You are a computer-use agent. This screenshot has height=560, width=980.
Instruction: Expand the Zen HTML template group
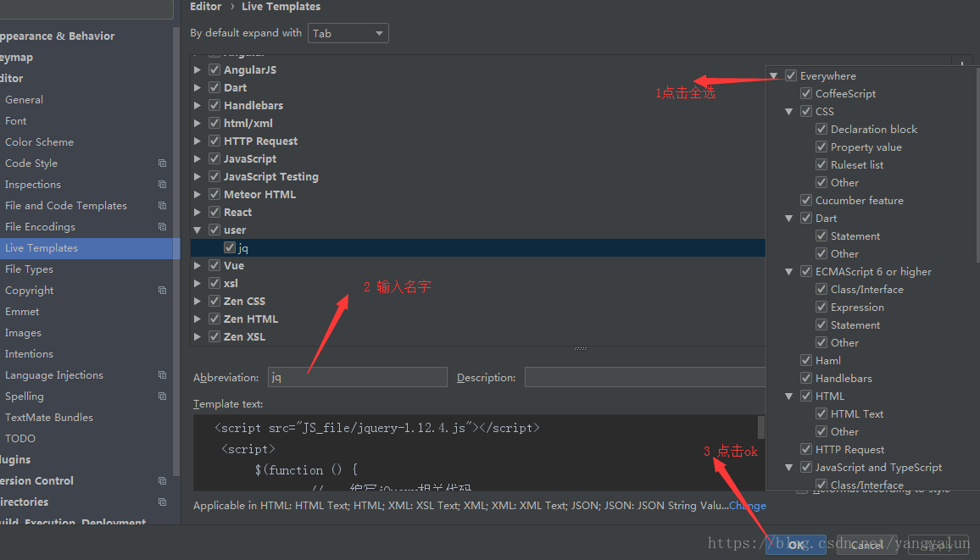coord(198,319)
